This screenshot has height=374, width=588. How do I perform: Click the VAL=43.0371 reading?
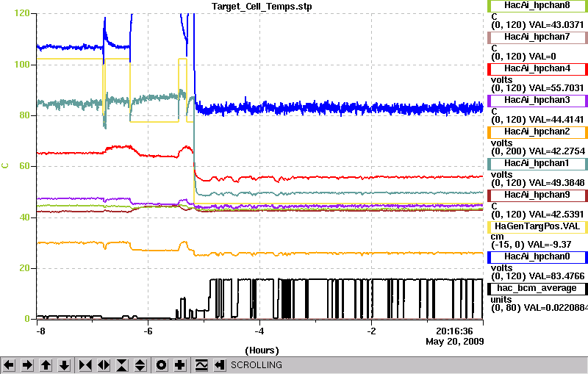click(556, 25)
